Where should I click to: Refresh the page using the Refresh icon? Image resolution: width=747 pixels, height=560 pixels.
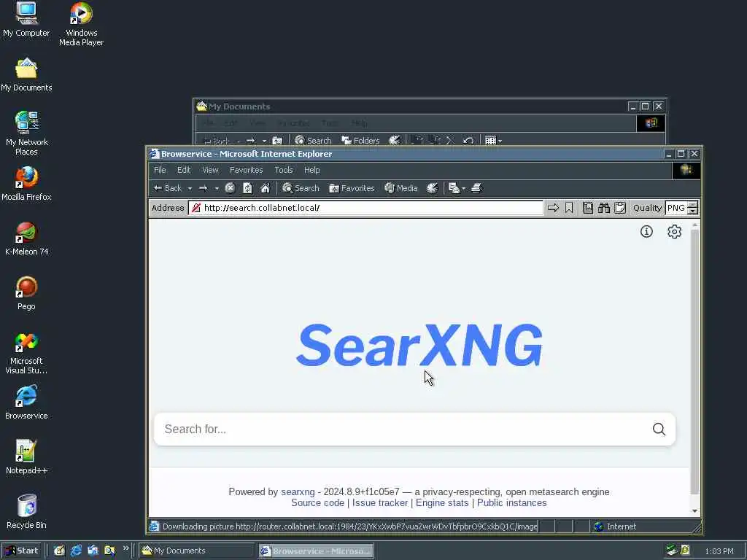click(247, 188)
